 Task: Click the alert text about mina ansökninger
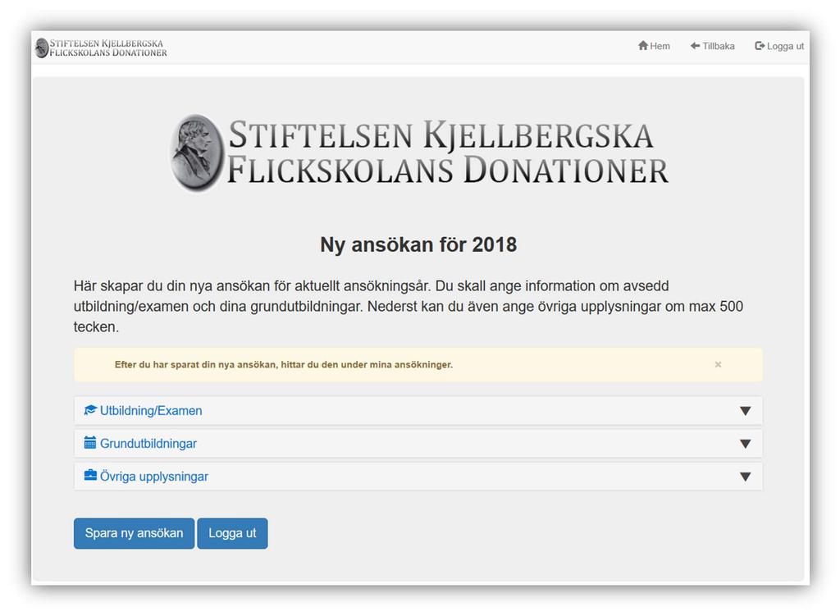click(283, 365)
